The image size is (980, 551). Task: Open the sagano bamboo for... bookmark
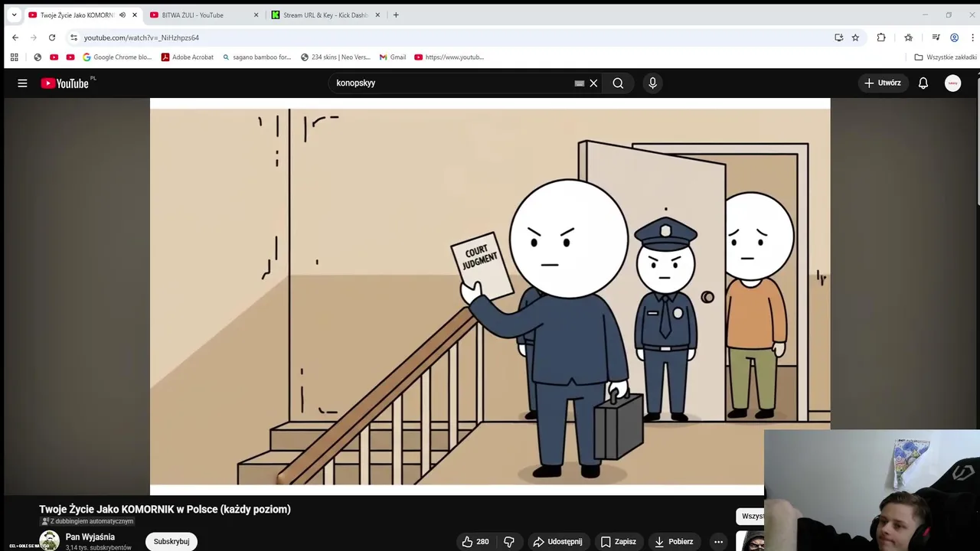256,57
